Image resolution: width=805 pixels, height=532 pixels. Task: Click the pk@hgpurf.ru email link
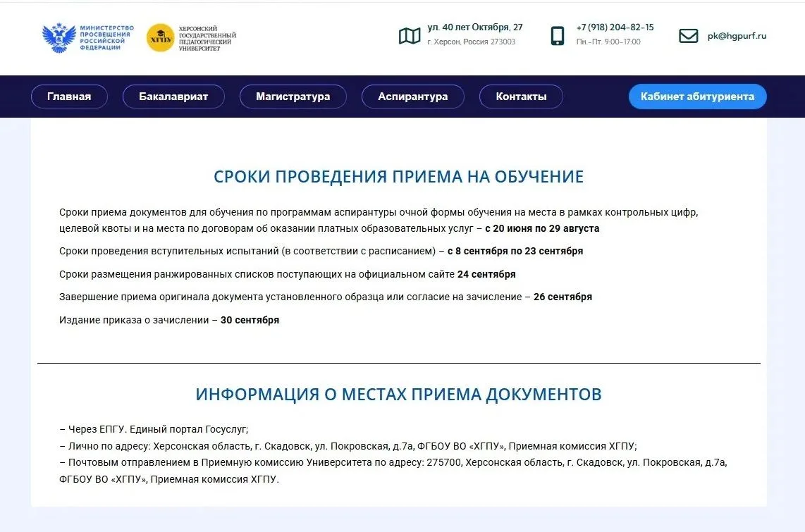[737, 36]
